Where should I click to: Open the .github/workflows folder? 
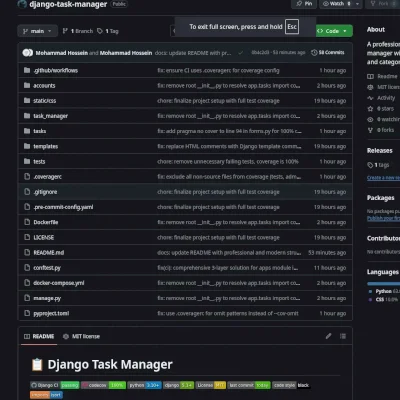tap(56, 70)
